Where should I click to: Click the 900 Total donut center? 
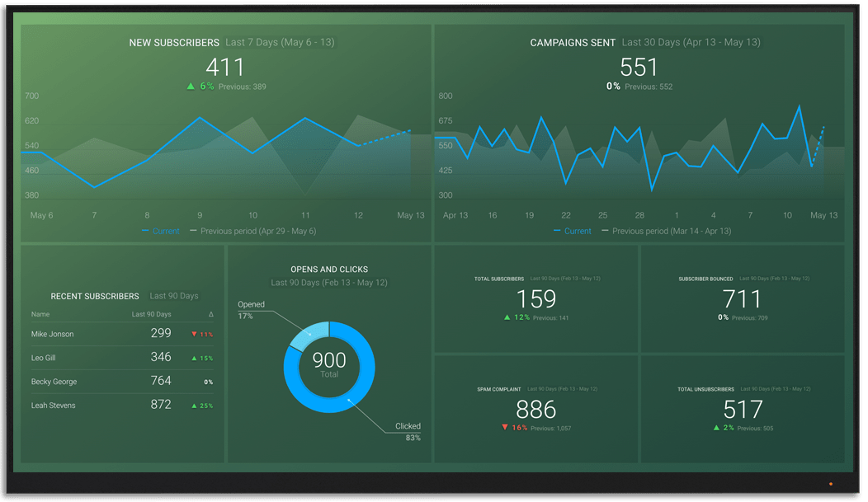[x=329, y=365]
